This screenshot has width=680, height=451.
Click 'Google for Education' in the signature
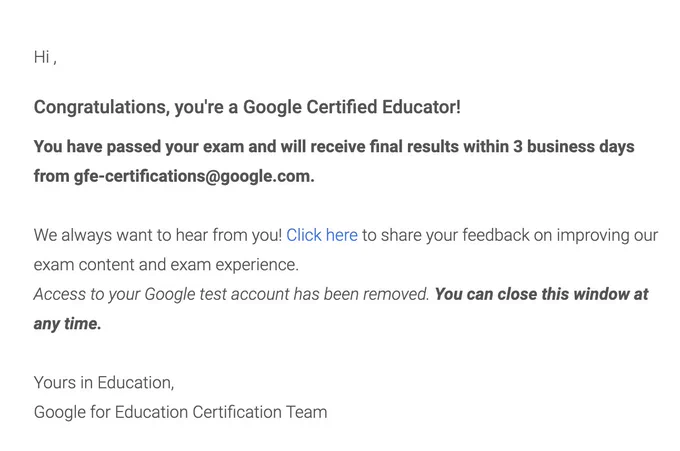pos(111,412)
